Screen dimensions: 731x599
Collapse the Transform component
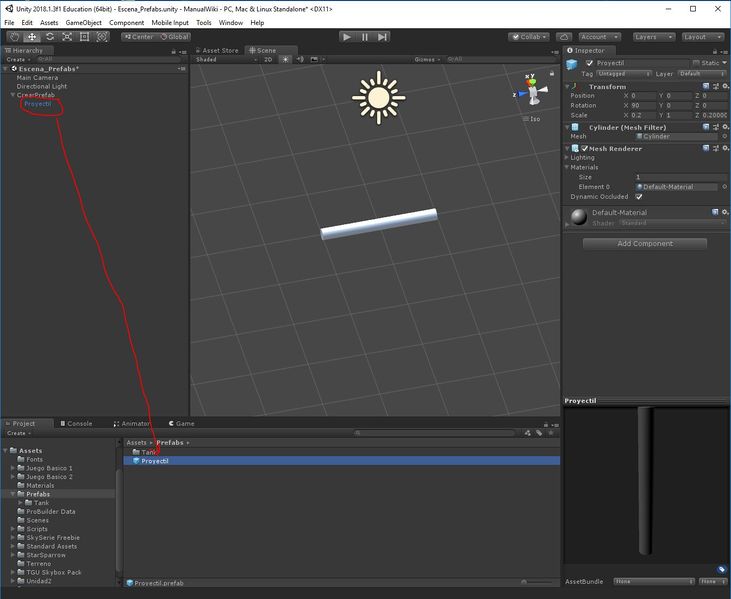tap(567, 87)
